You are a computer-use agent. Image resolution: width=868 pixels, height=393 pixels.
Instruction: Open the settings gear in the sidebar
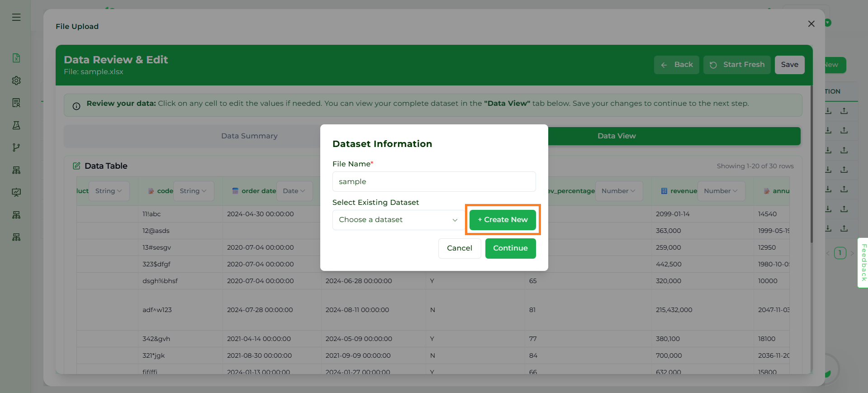tap(16, 80)
